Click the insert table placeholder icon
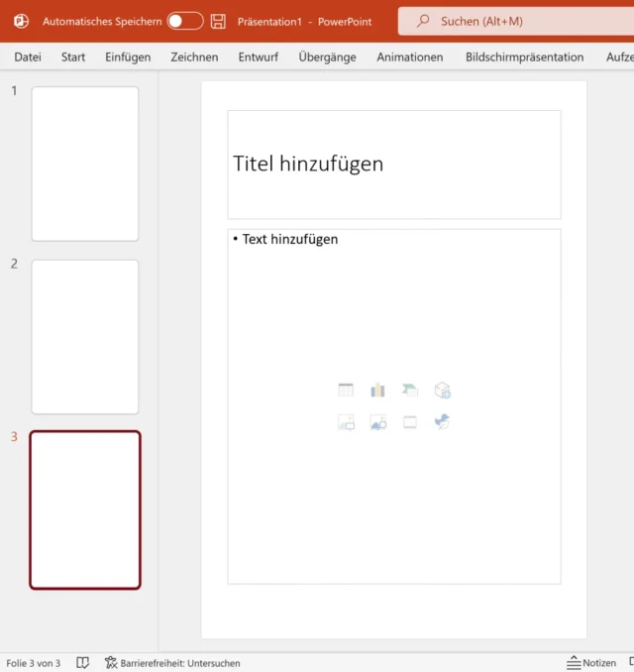634x672 pixels. 346,391
